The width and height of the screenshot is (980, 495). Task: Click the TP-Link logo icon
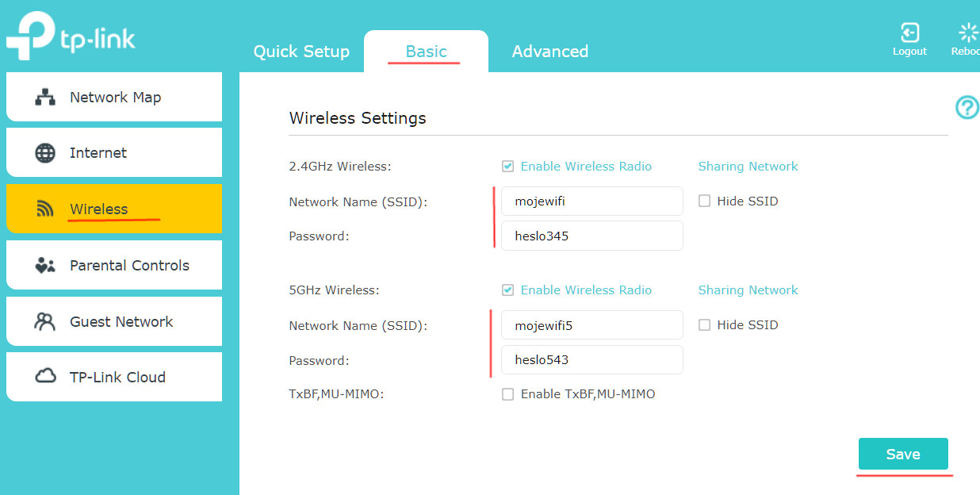tap(27, 36)
